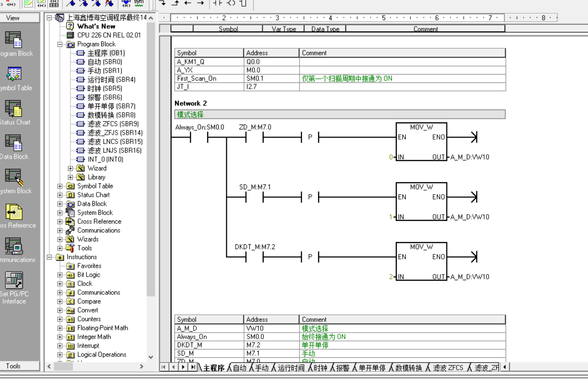
Task: Collapse the Instructions tree node
Action: [x=49, y=257]
